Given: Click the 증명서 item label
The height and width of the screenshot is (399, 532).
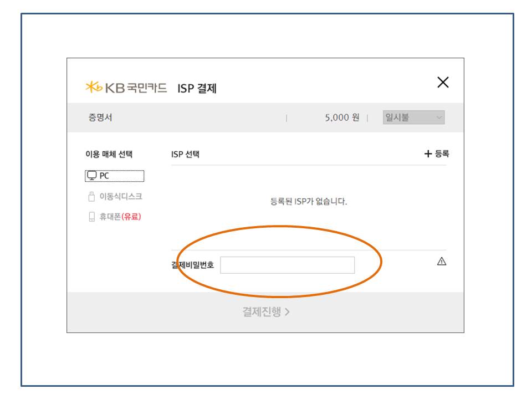Looking at the screenshot, I should click(100, 117).
